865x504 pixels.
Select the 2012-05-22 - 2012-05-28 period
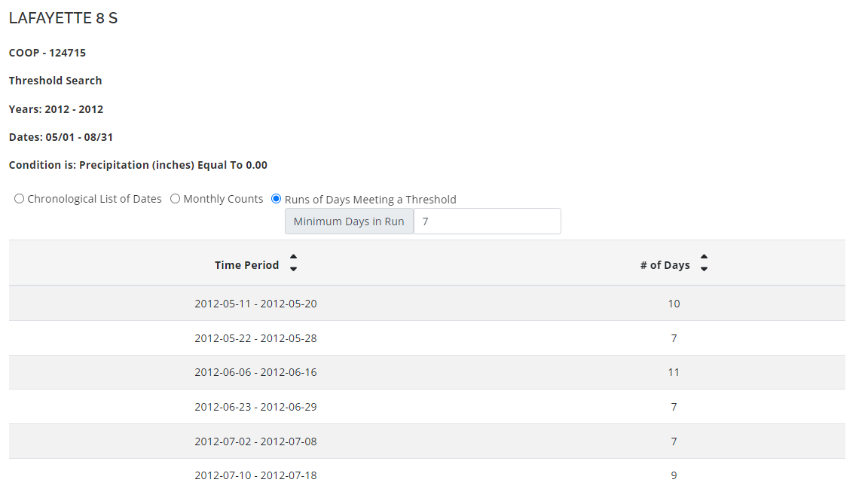255,338
